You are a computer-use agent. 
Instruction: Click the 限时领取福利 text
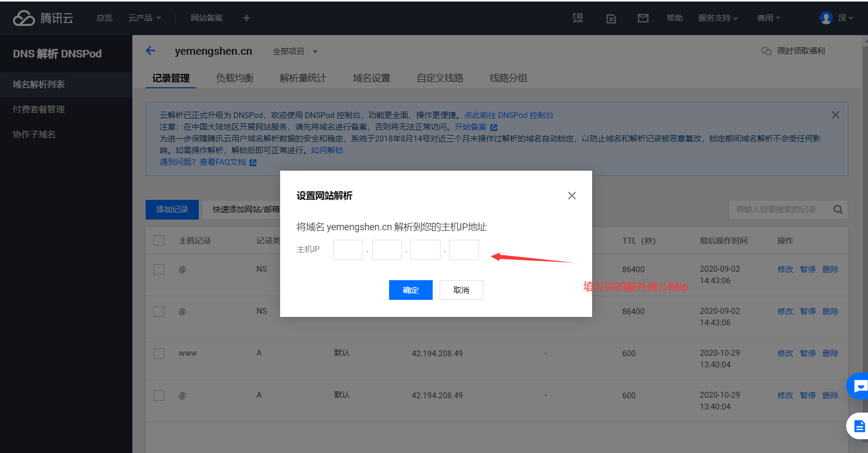coord(801,51)
